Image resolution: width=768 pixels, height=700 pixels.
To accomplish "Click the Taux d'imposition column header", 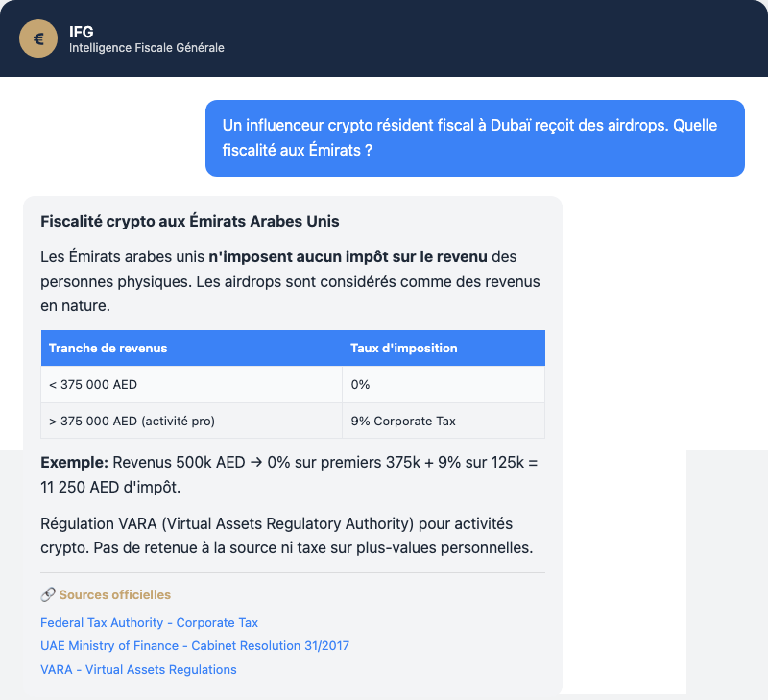I will tap(404, 348).
